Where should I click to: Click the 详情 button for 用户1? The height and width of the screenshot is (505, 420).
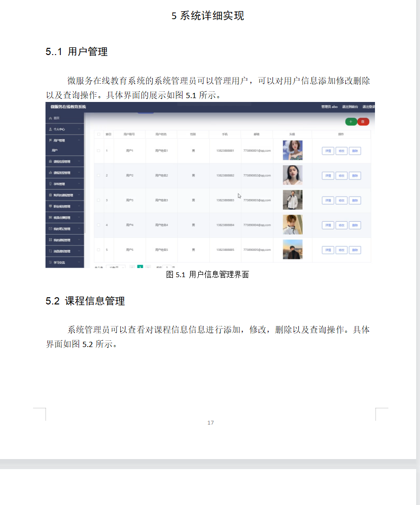[328, 150]
